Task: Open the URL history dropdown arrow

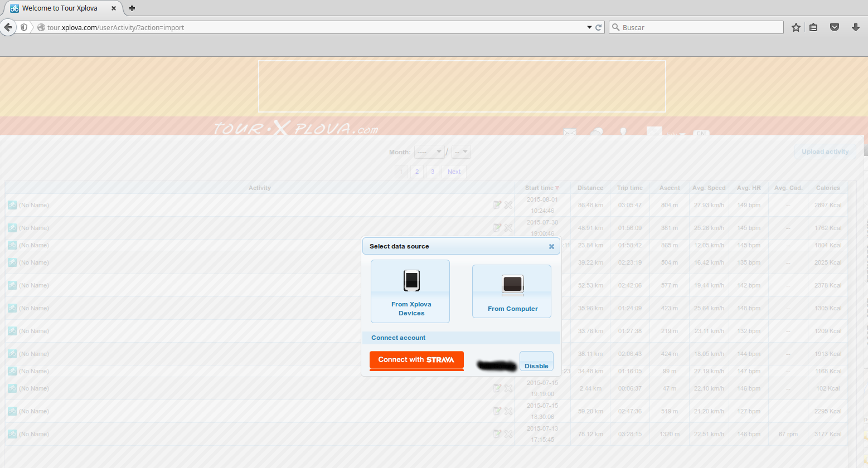Action: tap(589, 27)
